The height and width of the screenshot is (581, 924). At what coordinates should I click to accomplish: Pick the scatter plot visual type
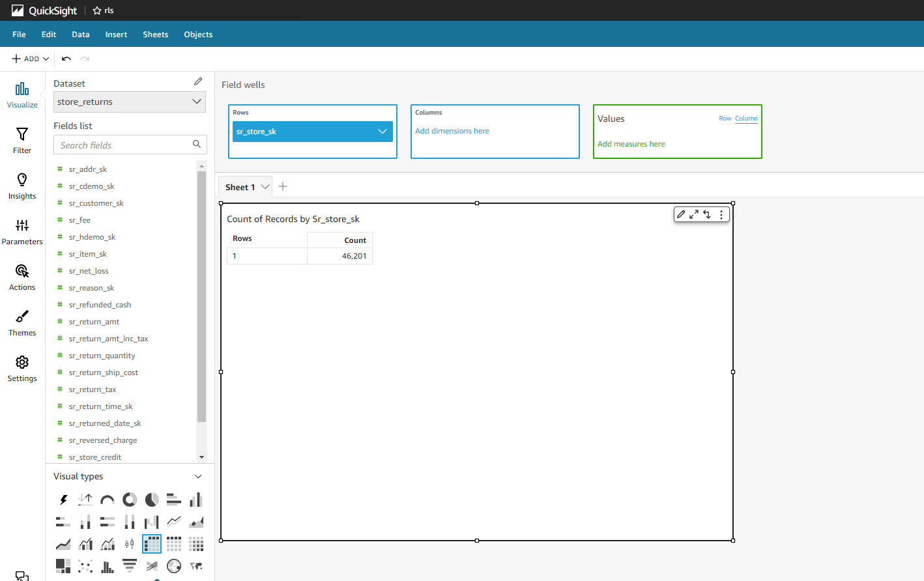click(85, 566)
